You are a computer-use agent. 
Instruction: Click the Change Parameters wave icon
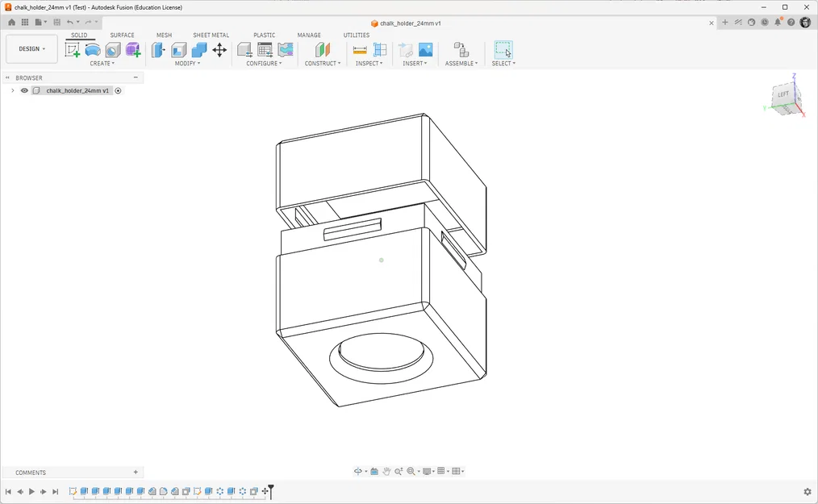click(286, 49)
